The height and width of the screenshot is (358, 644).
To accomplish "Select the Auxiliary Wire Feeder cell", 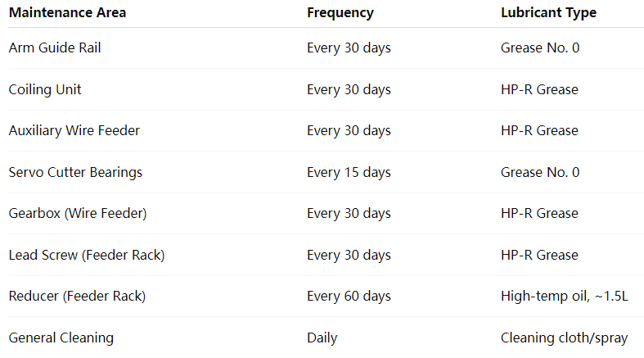I will click(74, 131).
